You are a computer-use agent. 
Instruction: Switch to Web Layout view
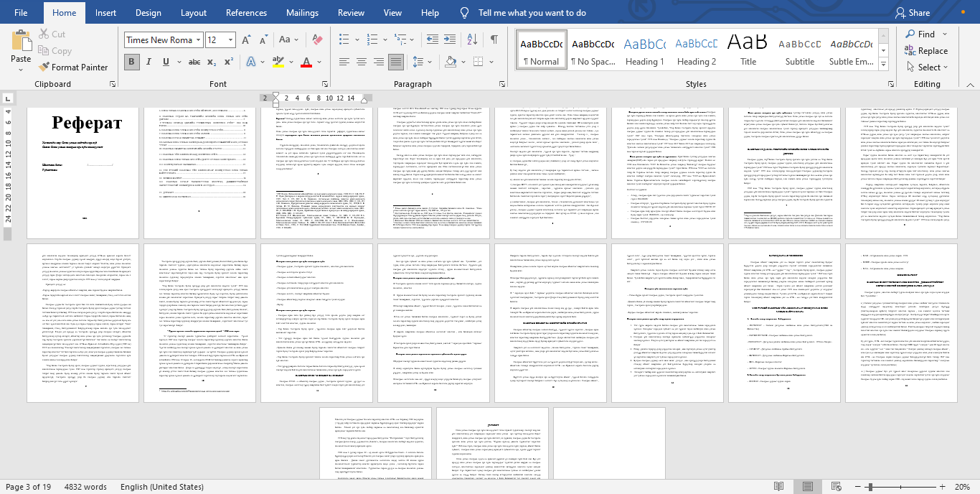coord(837,487)
